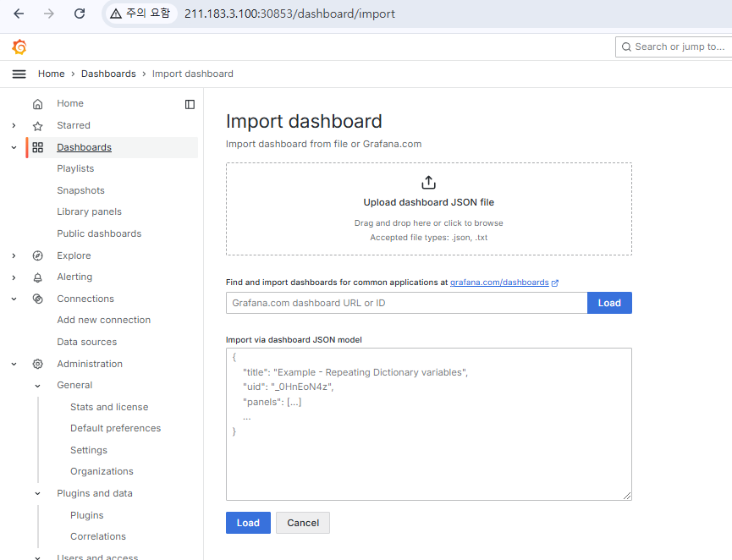The image size is (732, 560).
Task: Open Default preferences
Action: 115,428
